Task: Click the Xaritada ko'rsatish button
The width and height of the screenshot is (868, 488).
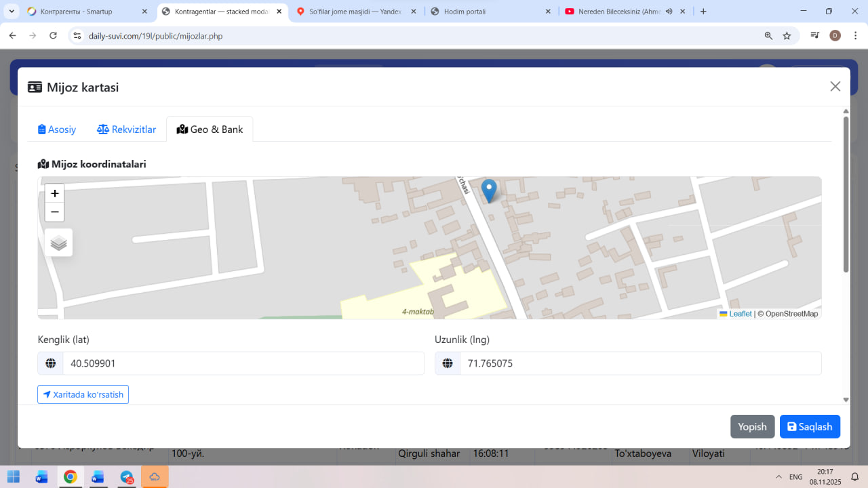Action: [x=83, y=394]
